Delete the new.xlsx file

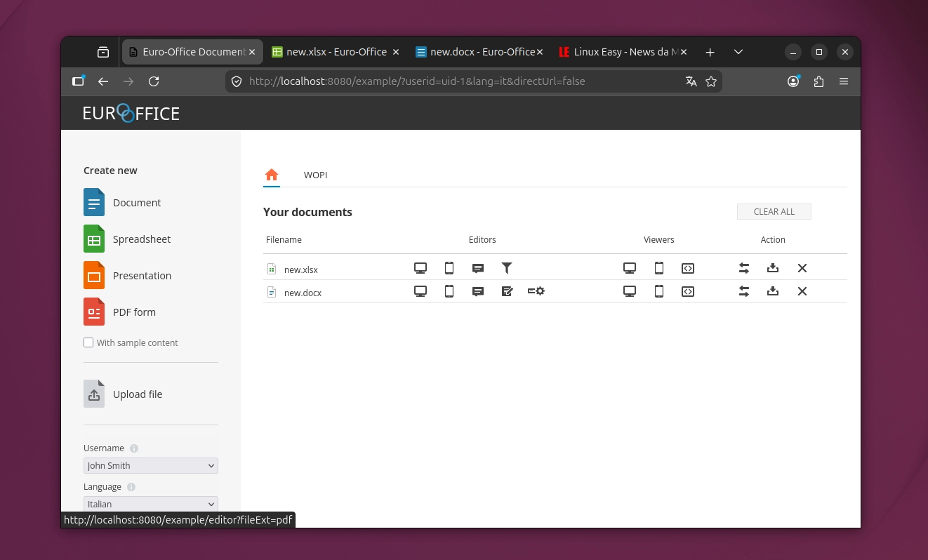point(802,268)
